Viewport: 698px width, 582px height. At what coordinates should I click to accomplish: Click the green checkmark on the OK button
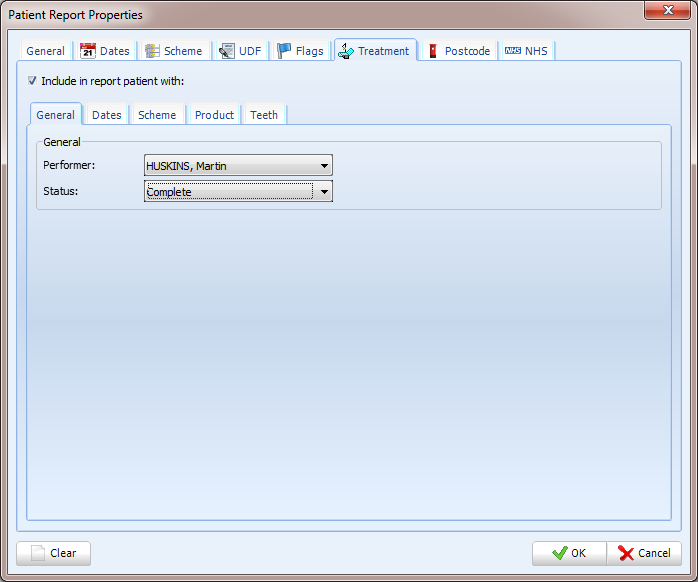tap(560, 553)
